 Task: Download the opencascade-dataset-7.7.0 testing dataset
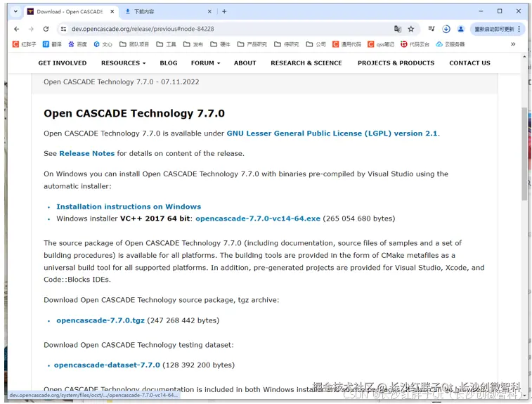[107, 365]
